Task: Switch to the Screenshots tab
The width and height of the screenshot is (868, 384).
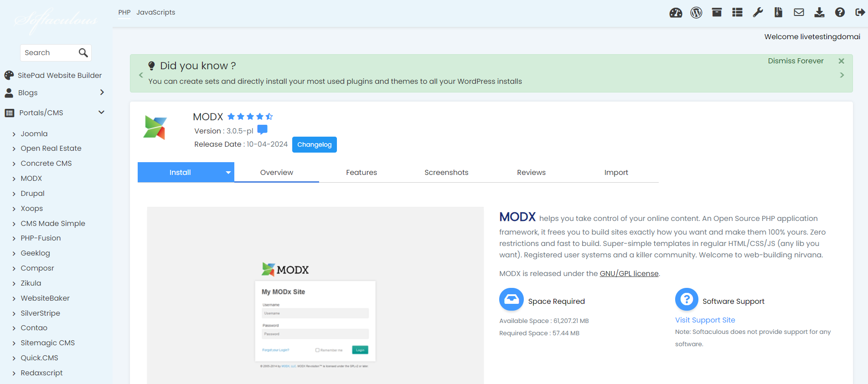Action: (x=446, y=172)
